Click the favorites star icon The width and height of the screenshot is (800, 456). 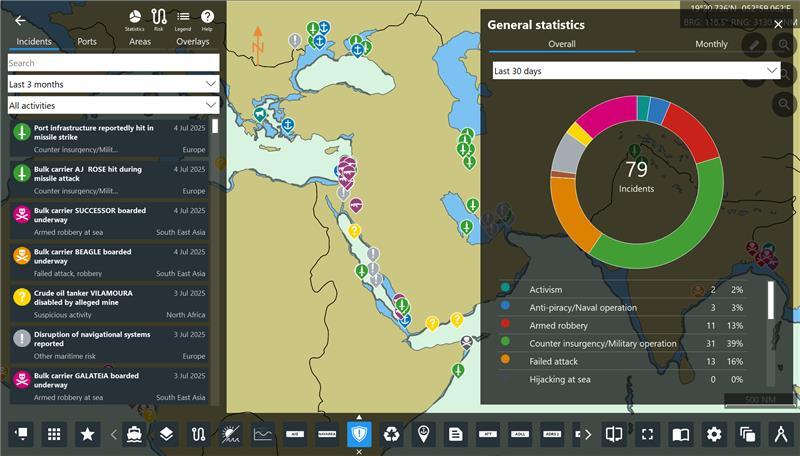[88, 434]
